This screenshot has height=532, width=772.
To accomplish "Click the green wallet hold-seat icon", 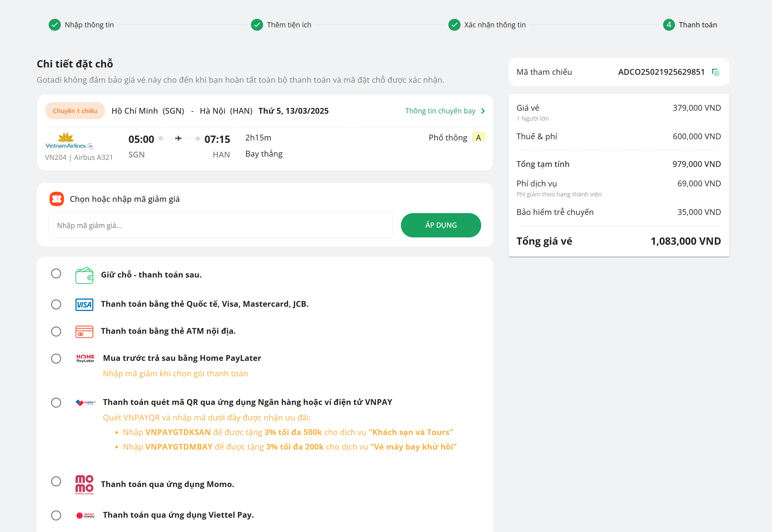I will 84,275.
